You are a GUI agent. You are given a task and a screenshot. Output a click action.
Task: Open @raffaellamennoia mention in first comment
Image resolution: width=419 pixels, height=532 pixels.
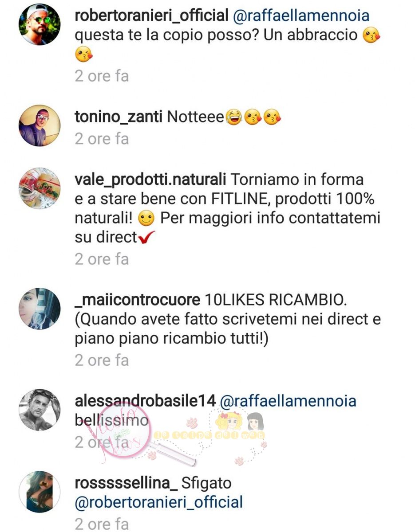tap(301, 16)
